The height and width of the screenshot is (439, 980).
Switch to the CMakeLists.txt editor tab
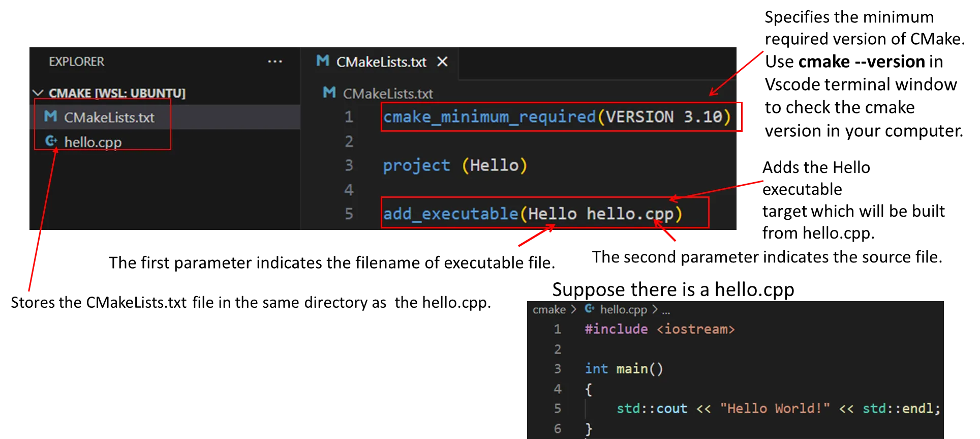[x=381, y=62]
